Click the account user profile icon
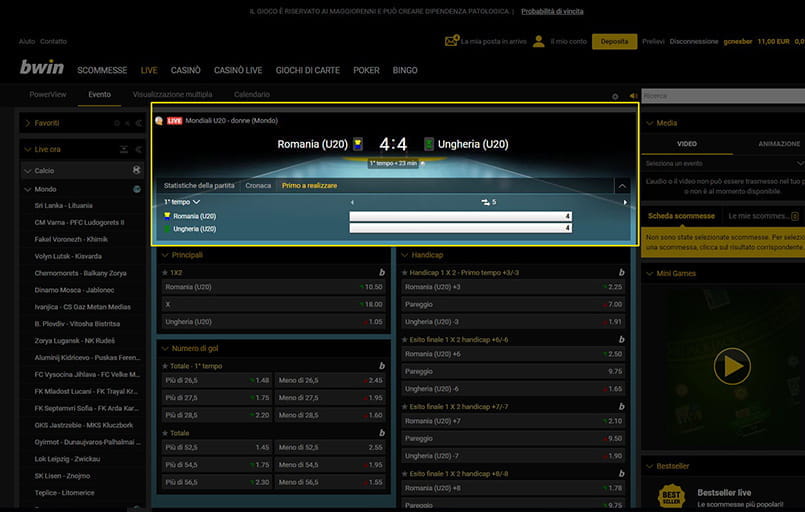Image resolution: width=805 pixels, height=512 pixels. (539, 41)
